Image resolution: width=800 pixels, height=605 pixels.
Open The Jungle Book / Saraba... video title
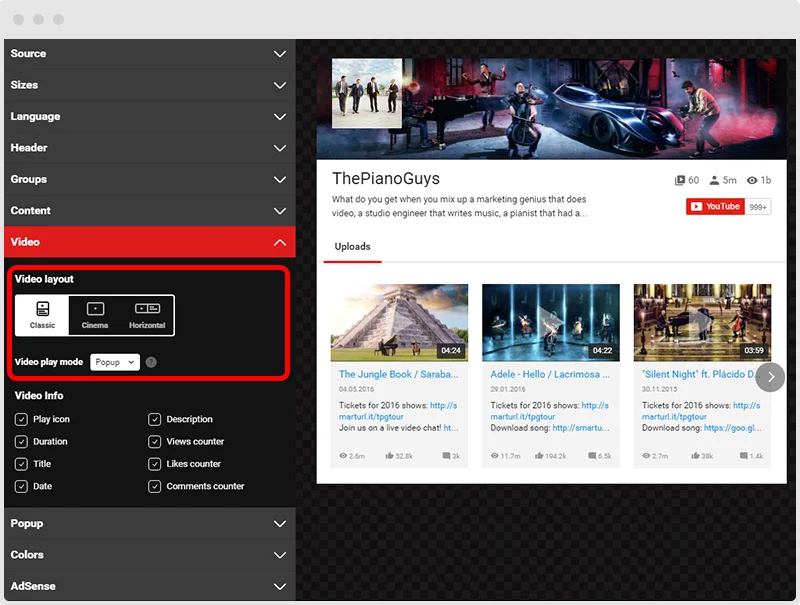(x=398, y=374)
